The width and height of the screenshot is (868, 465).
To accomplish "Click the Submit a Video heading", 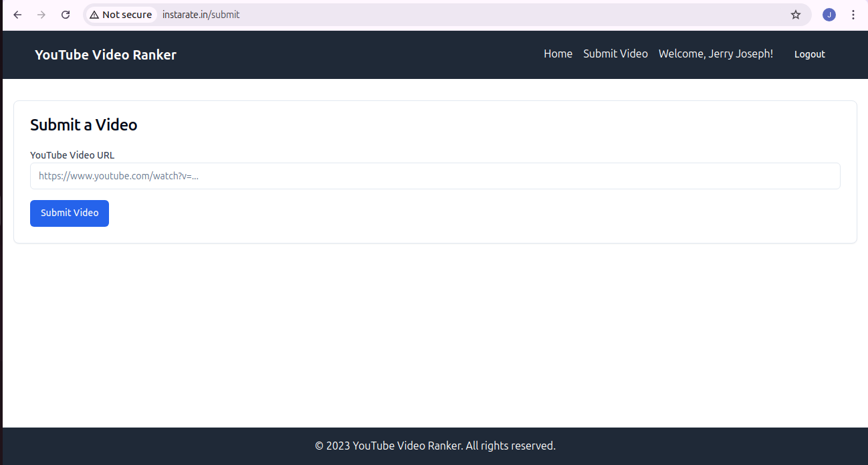I will 84,125.
